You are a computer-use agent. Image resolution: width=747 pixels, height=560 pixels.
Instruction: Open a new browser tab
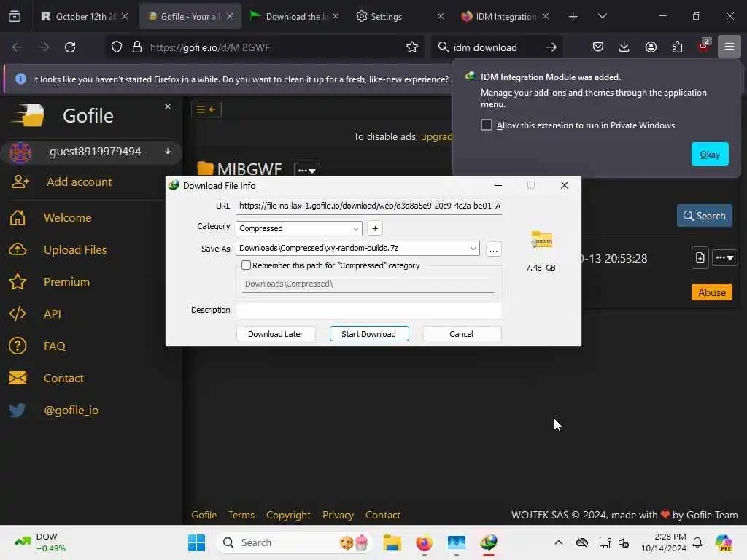573,17
